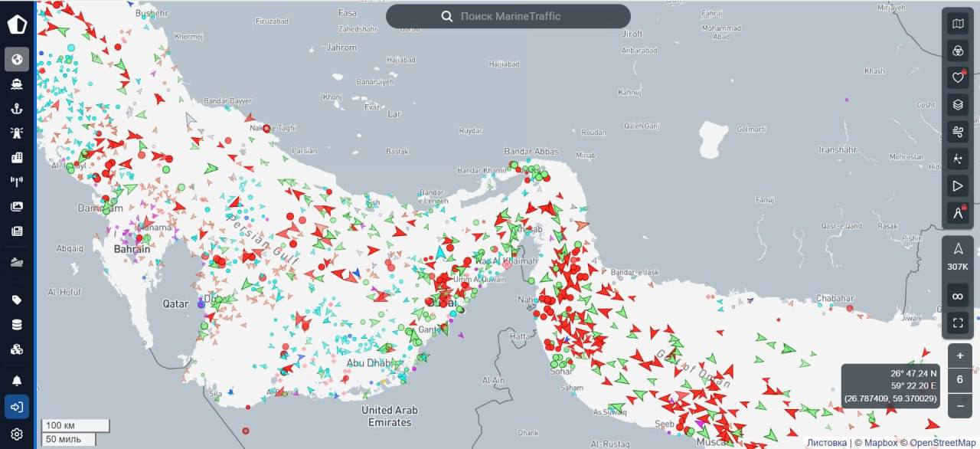Image resolution: width=980 pixels, height=449 pixels.
Task: Open the News sidebar icon
Action: pyautogui.click(x=17, y=231)
